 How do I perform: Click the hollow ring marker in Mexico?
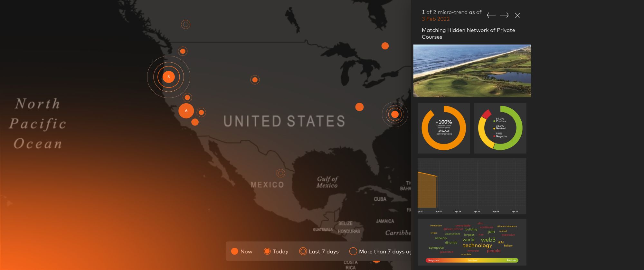pos(281,173)
